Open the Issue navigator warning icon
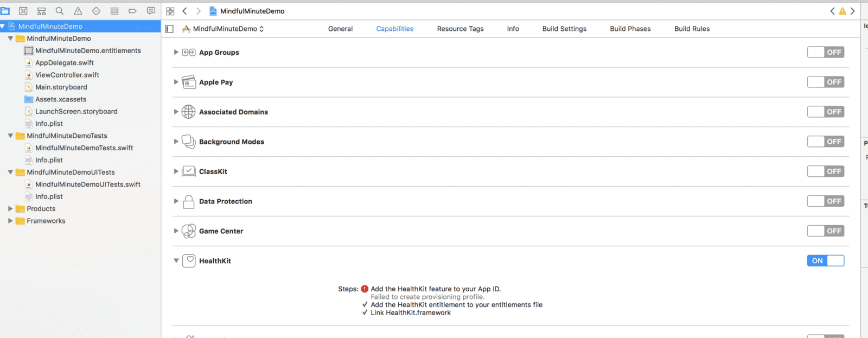 click(78, 11)
